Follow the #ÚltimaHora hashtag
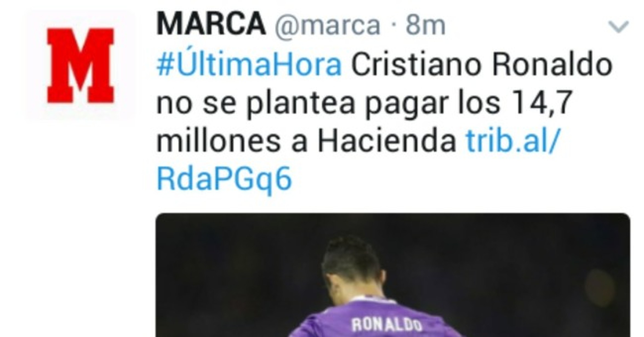The height and width of the screenshot is (337, 644). pos(249,65)
